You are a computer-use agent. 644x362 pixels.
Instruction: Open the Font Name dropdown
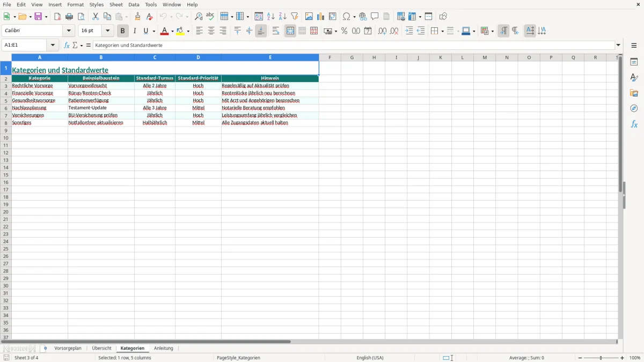[x=69, y=31]
